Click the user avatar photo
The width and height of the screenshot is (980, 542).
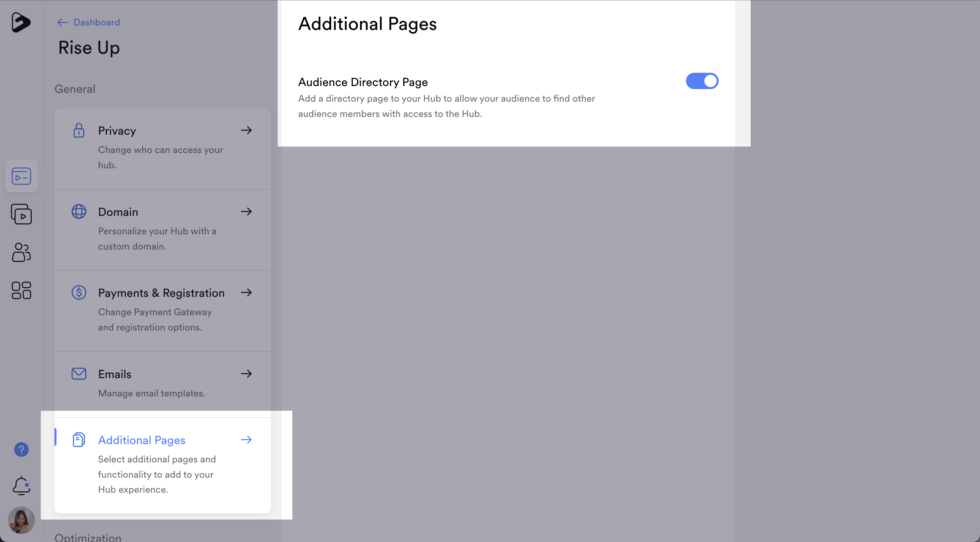click(21, 520)
